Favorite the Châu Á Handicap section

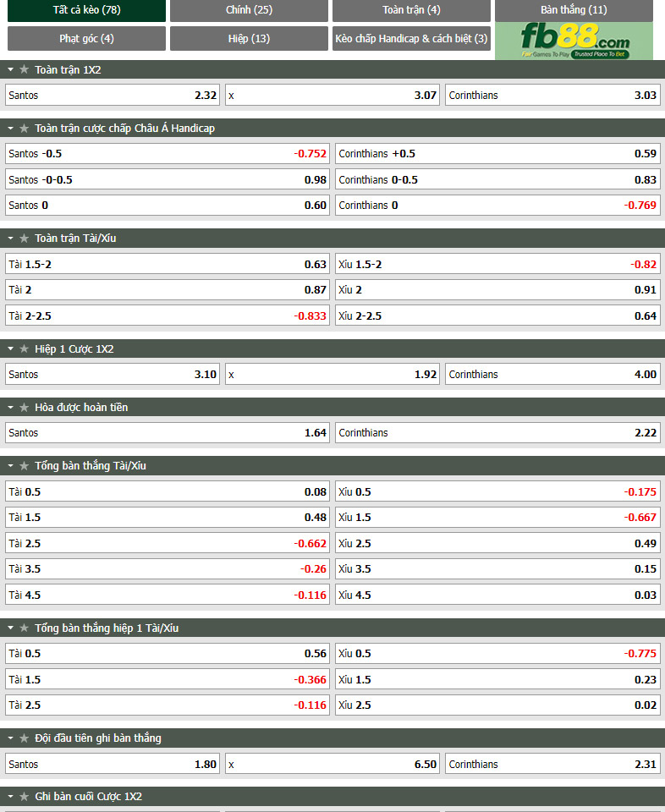[24, 128]
